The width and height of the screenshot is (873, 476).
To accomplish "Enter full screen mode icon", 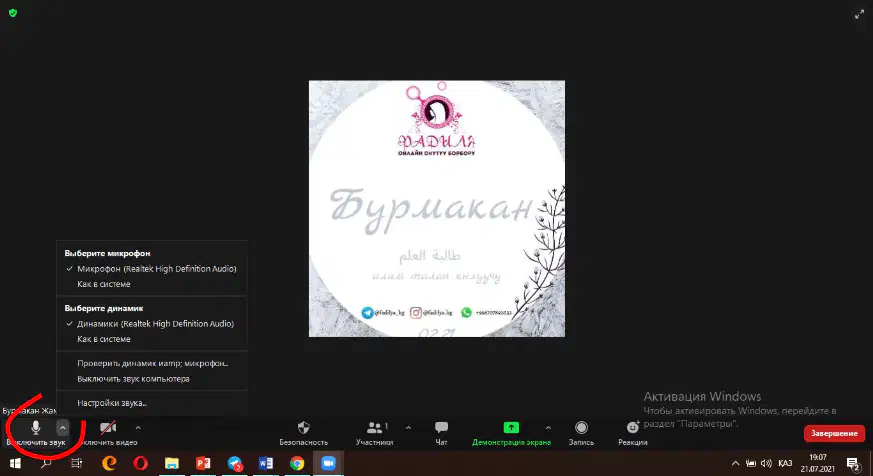I will (x=859, y=14).
